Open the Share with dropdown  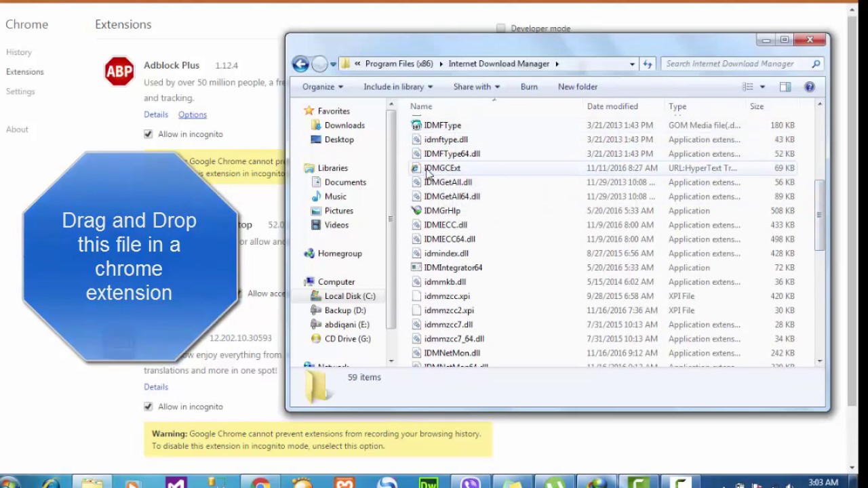tap(477, 87)
